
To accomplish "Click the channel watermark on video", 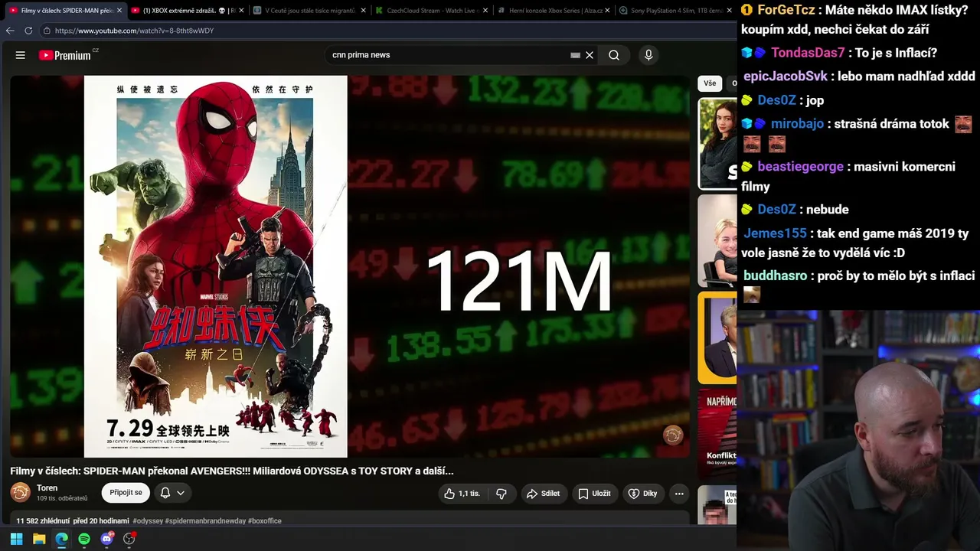I will click(x=673, y=435).
